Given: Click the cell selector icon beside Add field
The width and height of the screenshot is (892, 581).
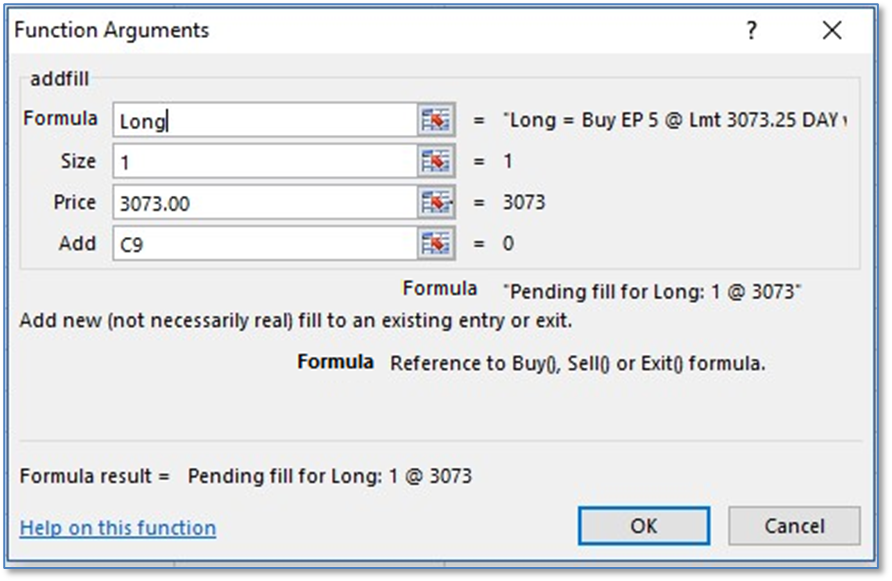Looking at the screenshot, I should (x=435, y=244).
